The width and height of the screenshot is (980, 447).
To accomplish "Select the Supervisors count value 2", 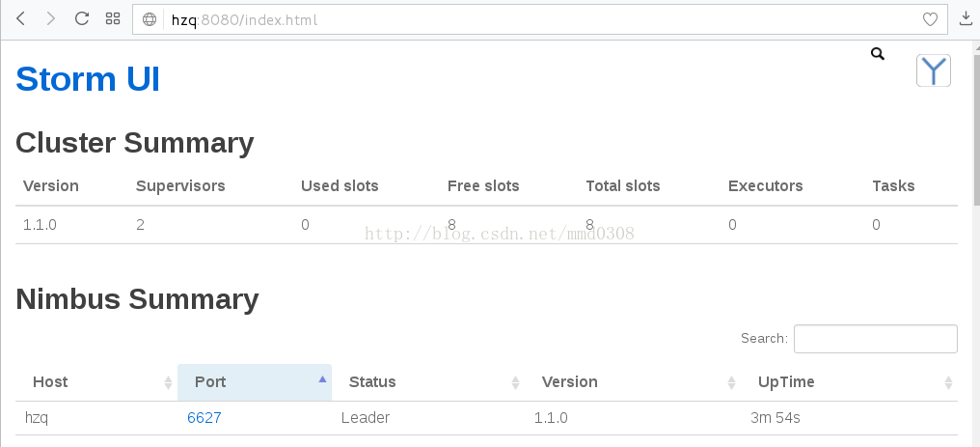I will 140,225.
